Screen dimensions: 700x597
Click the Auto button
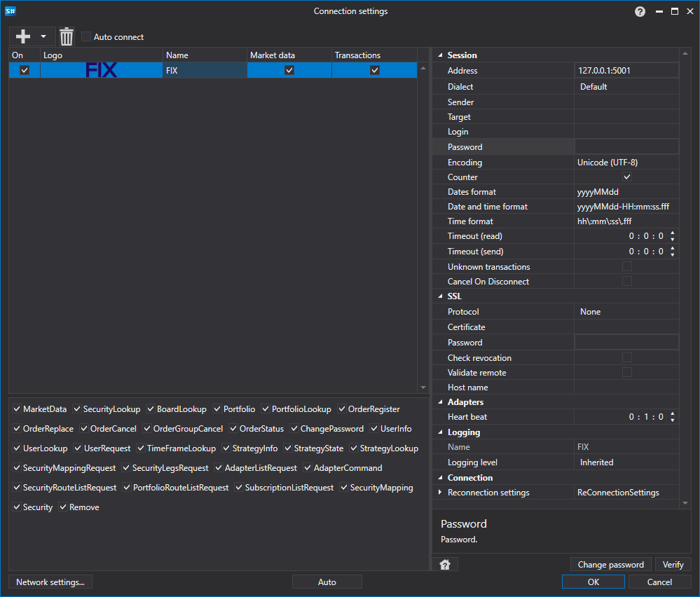click(x=327, y=582)
